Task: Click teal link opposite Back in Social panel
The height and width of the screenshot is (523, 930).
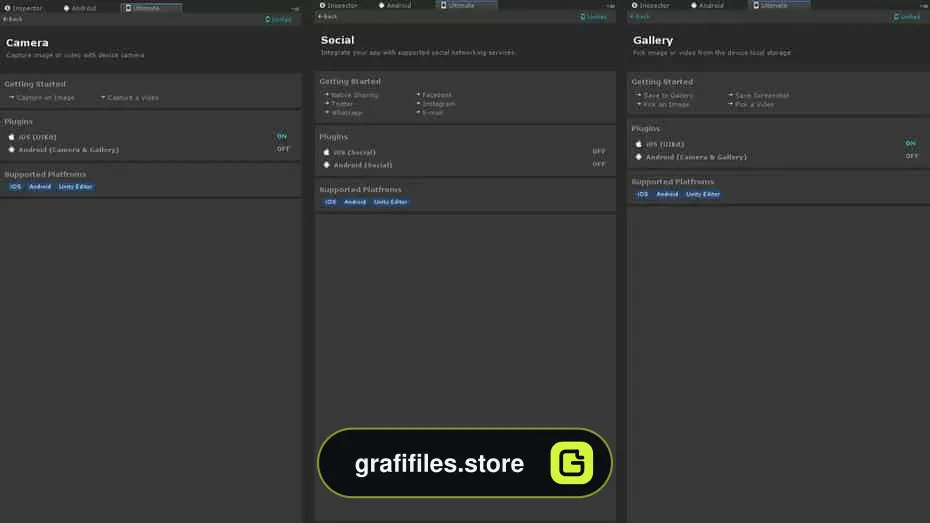Action: click(594, 17)
